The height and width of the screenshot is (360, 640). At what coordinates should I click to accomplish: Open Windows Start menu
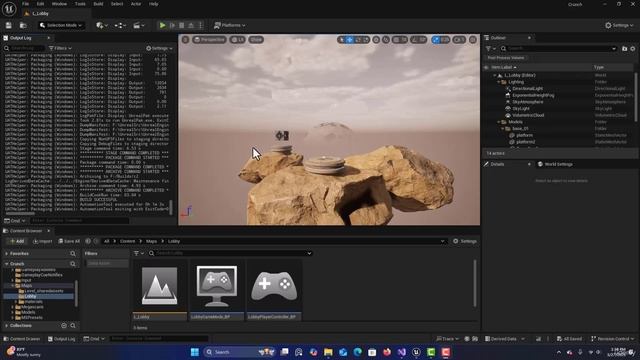(x=195, y=352)
